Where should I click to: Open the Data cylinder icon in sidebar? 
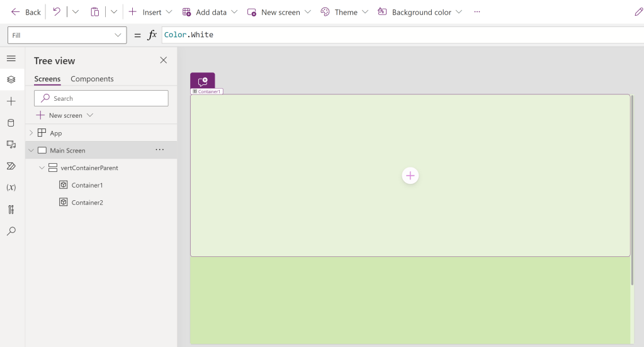tap(11, 123)
